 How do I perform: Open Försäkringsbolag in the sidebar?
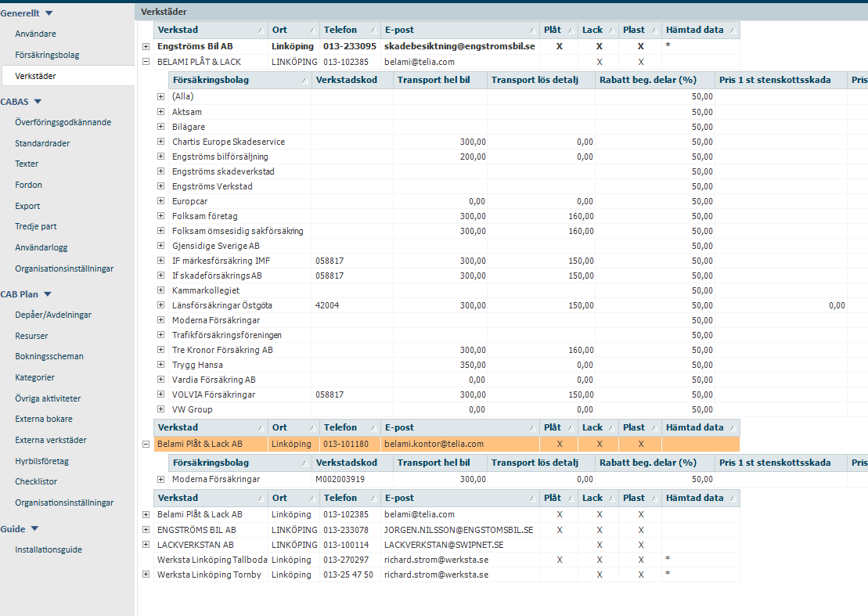pos(47,56)
